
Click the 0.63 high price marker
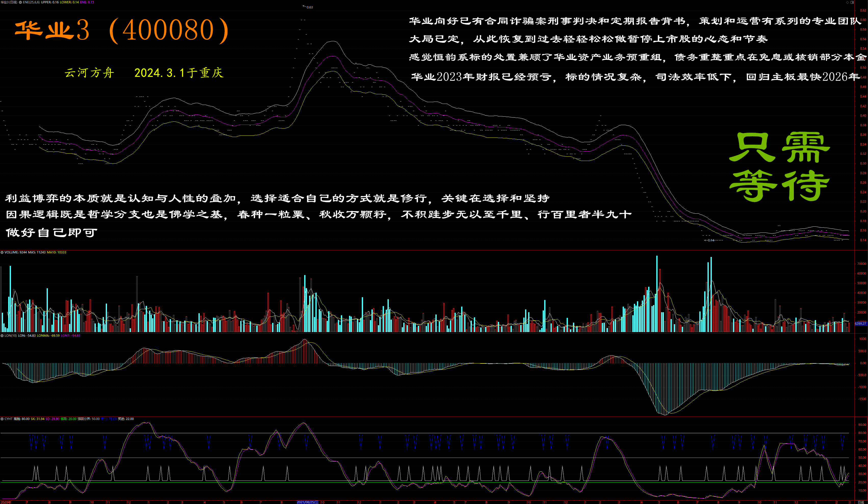[x=308, y=7]
